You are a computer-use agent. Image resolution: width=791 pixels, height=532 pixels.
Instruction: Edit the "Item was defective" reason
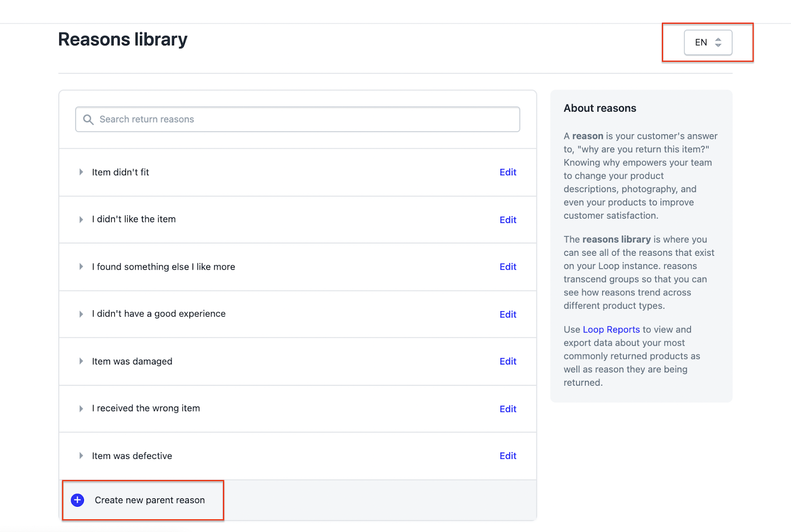click(x=508, y=456)
